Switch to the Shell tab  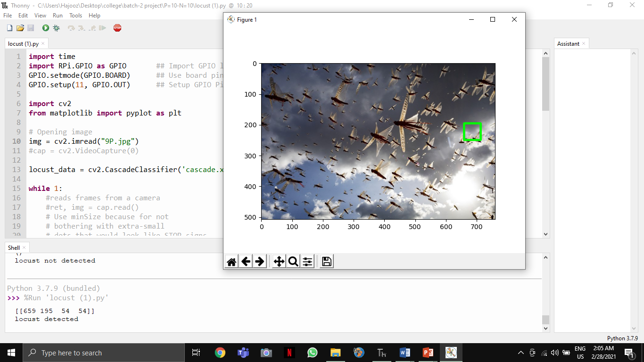click(13, 247)
